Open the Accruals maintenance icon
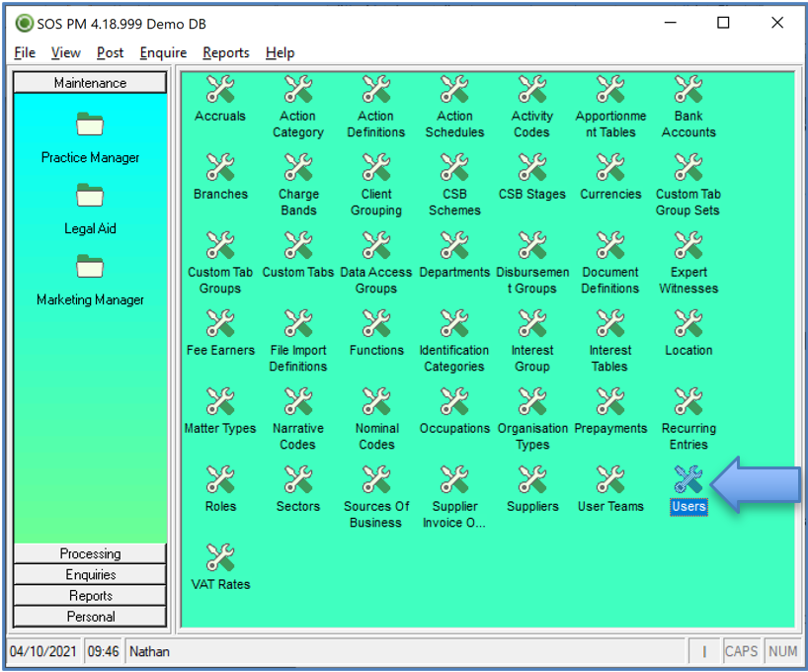 [219, 91]
